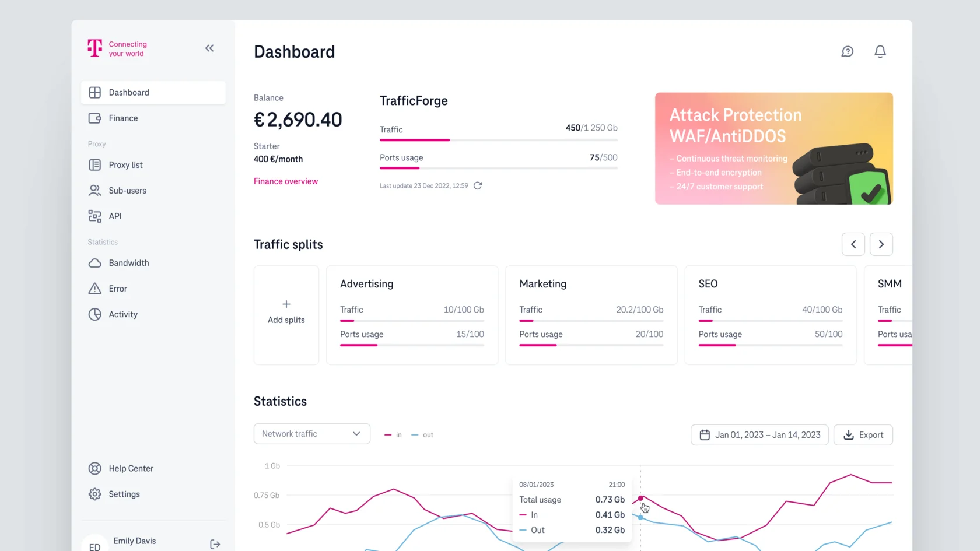Click the API icon in sidebar
This screenshot has width=980, height=551.
click(94, 216)
